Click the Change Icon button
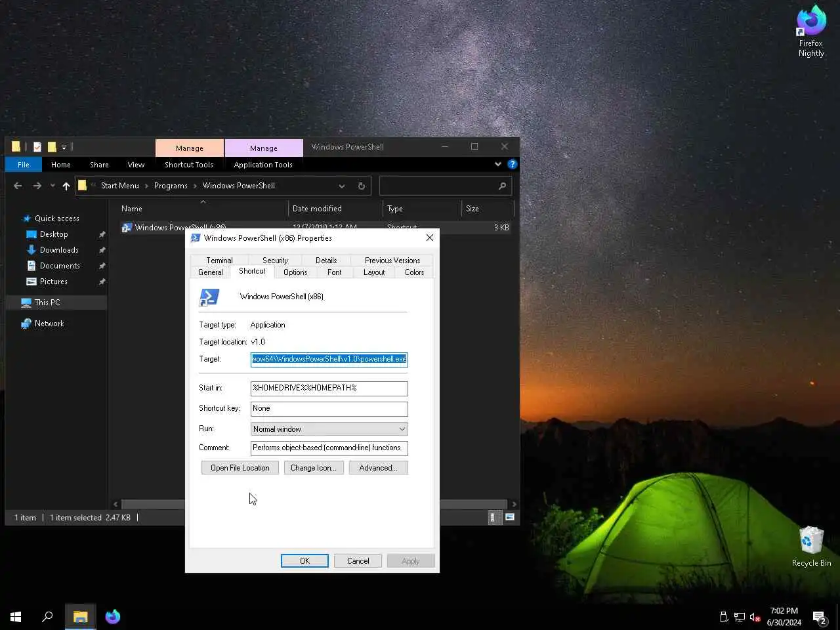840x630 pixels. (x=314, y=467)
